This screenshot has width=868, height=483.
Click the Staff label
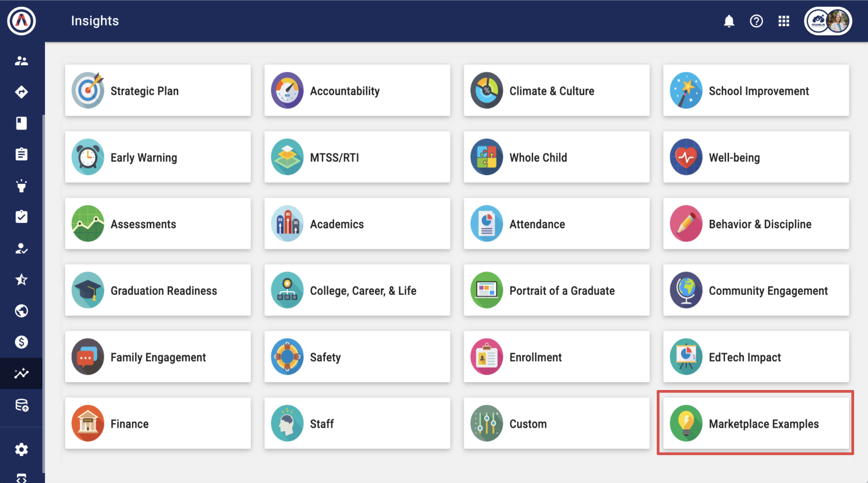pos(322,424)
